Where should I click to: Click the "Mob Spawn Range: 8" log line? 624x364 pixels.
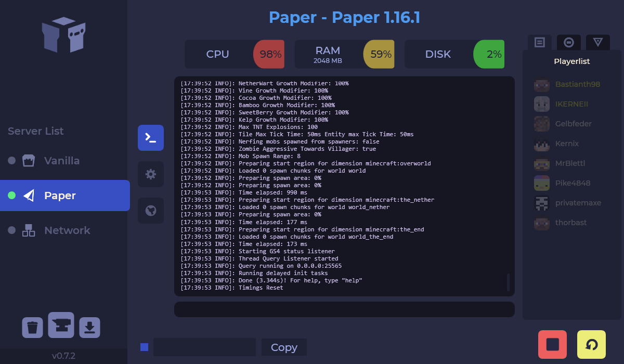click(240, 156)
